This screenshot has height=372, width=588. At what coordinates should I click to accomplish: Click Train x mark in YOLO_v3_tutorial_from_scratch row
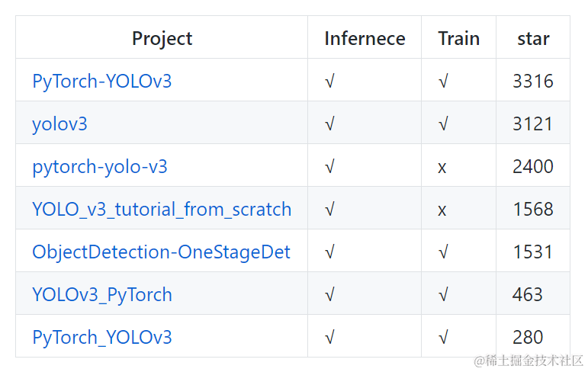click(x=442, y=210)
